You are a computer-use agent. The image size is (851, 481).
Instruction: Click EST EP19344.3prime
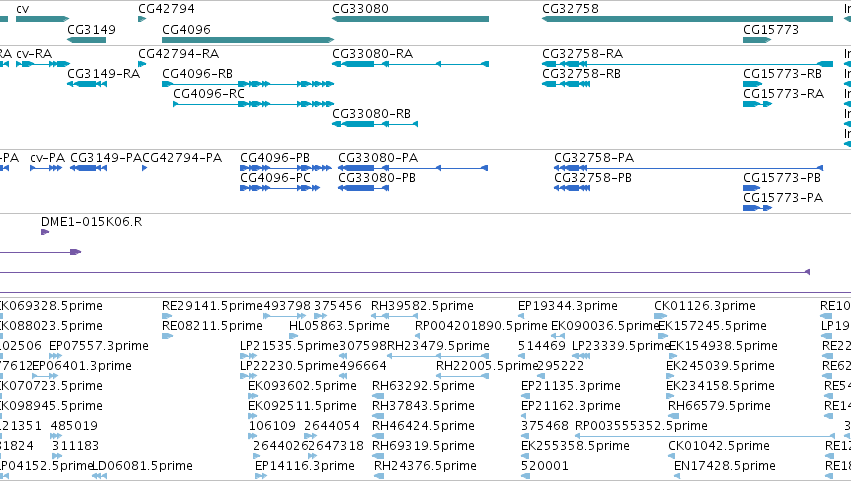pos(521,316)
